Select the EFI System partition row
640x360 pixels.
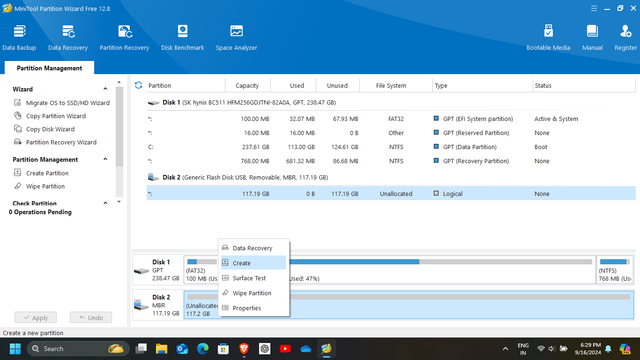pyautogui.click(x=391, y=119)
